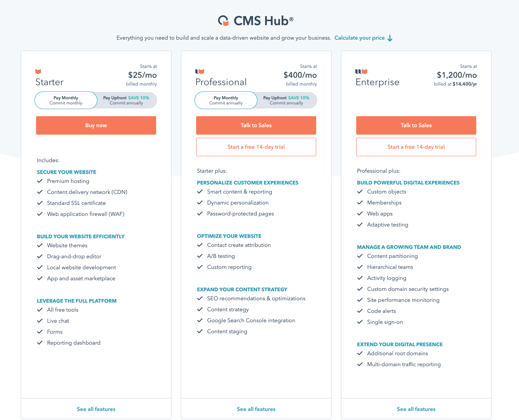
Task: Click the checkmark beside Custom objects
Action: [x=360, y=192]
